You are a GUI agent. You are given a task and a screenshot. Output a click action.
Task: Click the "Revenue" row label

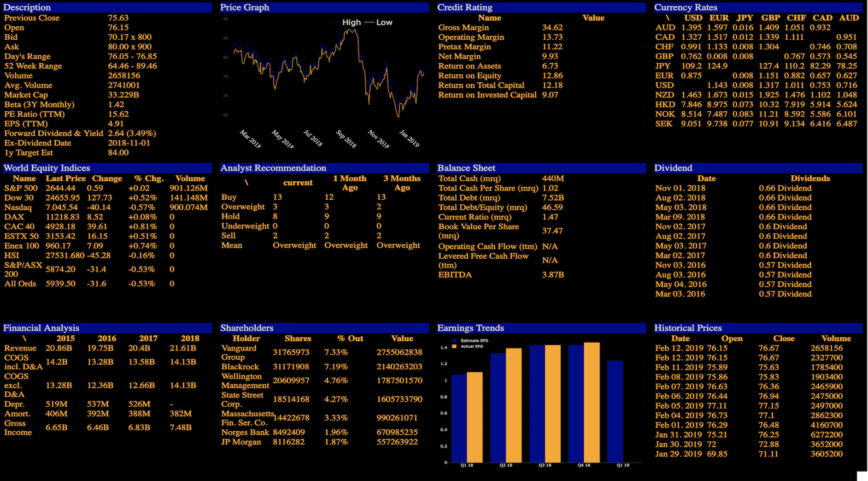[20, 348]
